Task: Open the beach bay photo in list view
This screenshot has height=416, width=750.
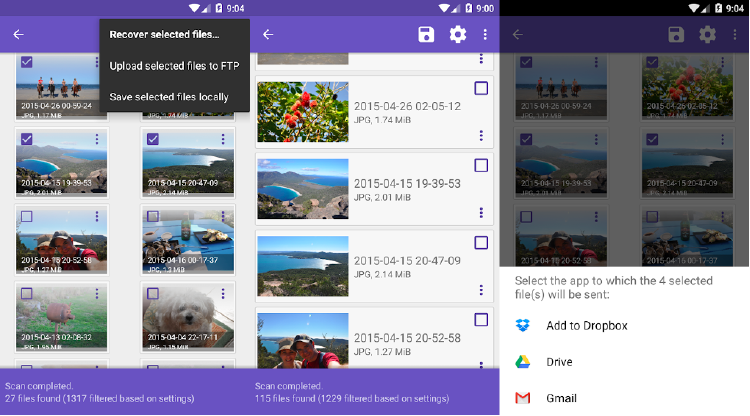Action: pos(302,188)
